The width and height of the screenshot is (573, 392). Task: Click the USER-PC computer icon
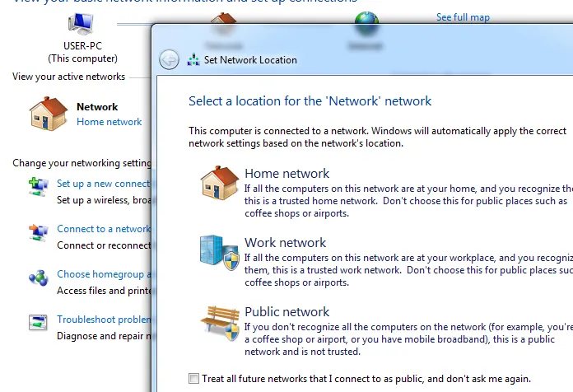(81, 24)
